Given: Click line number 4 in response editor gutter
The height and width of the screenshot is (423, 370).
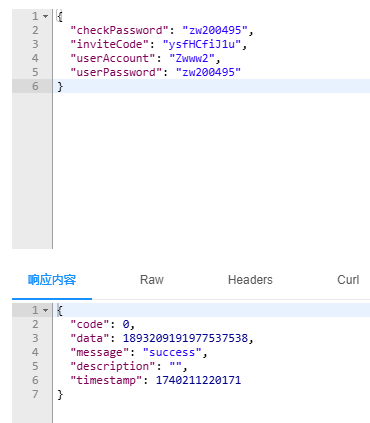Looking at the screenshot, I should [35, 352].
